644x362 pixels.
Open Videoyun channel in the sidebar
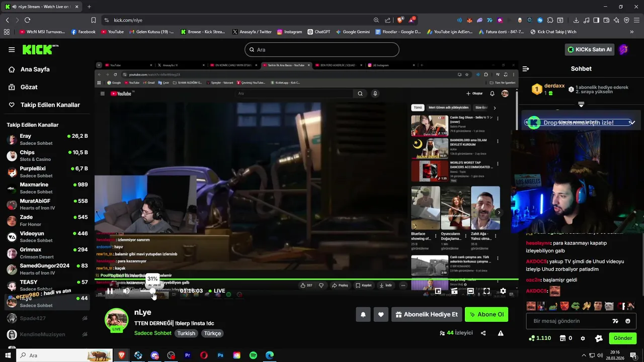click(x=47, y=237)
